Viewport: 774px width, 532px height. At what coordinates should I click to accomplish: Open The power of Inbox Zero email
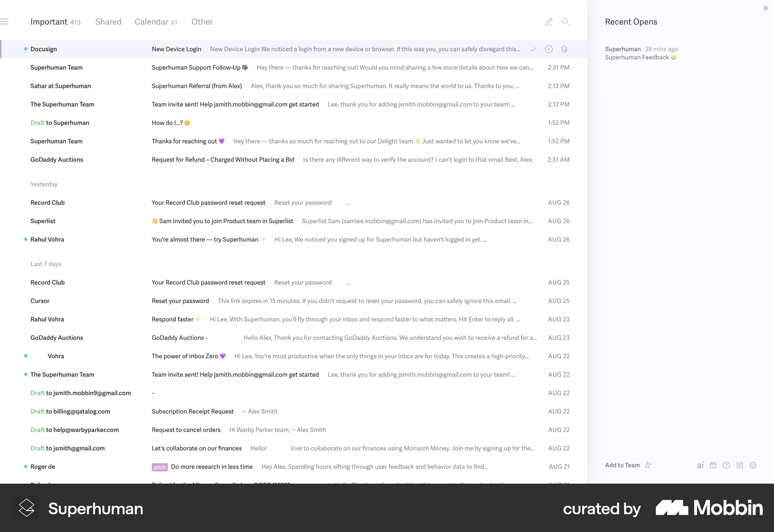coord(294,356)
